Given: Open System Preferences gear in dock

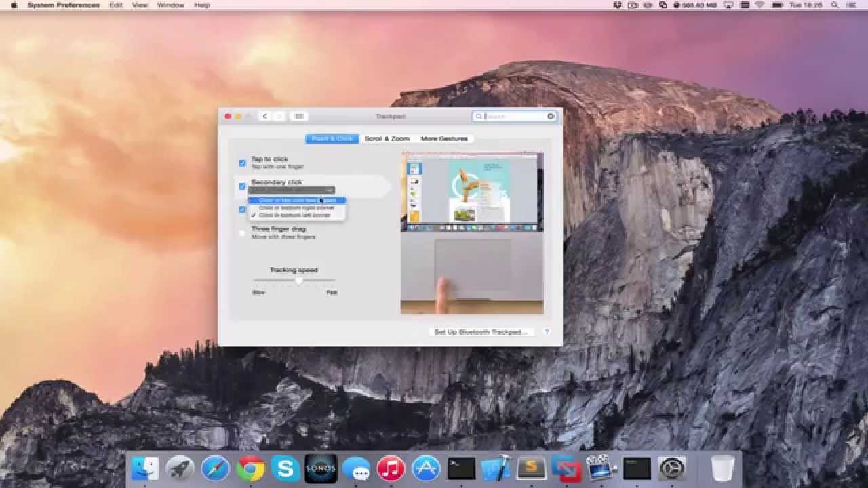Looking at the screenshot, I should [x=672, y=468].
